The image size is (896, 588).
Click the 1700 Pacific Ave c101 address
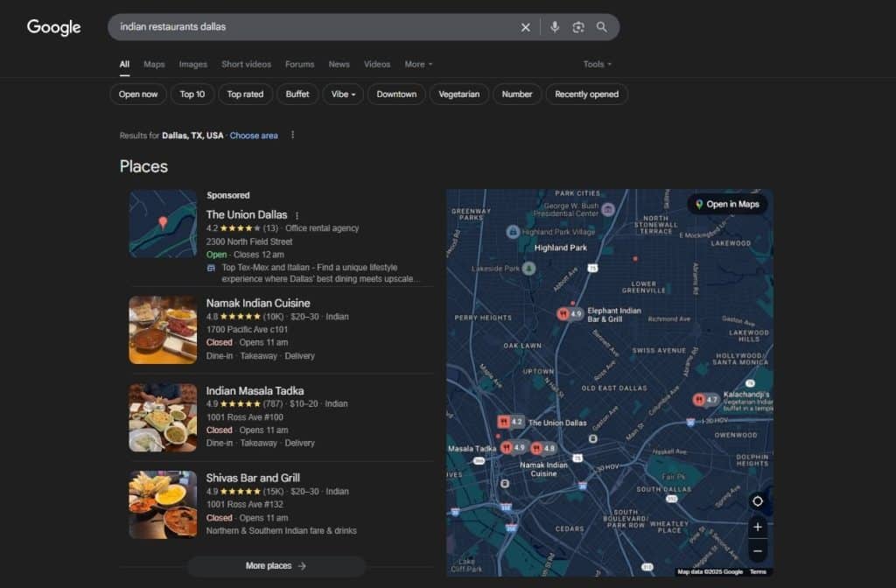point(247,329)
